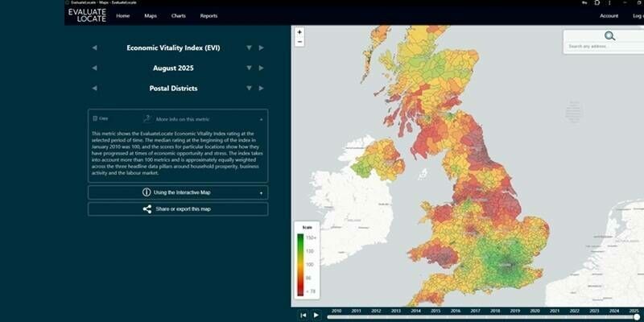Click Share or export this map button

coord(178,209)
